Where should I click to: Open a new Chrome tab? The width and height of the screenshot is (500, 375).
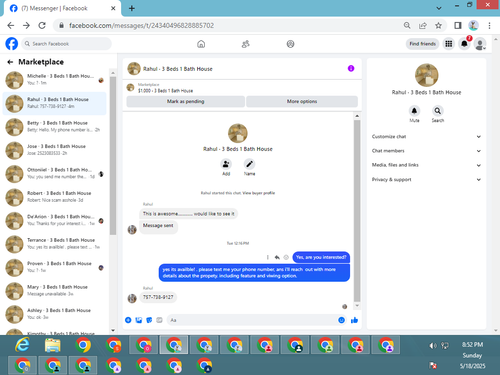point(132,8)
